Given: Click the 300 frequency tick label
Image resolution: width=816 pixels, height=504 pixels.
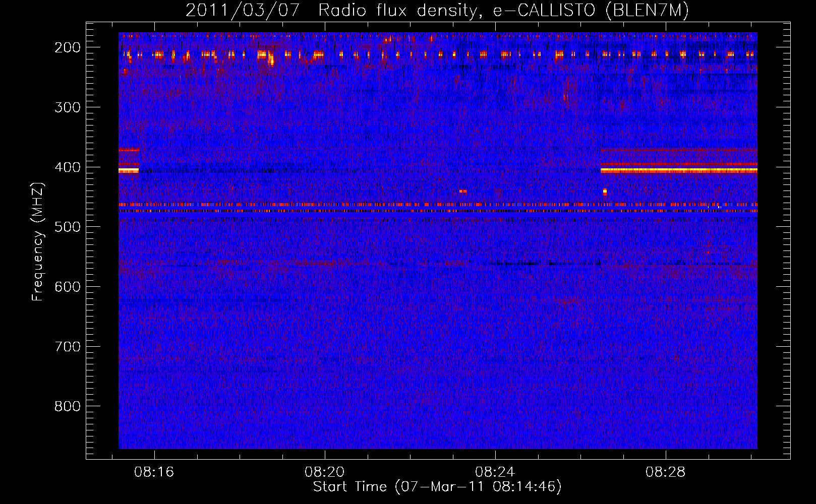Looking at the screenshot, I should (x=67, y=107).
